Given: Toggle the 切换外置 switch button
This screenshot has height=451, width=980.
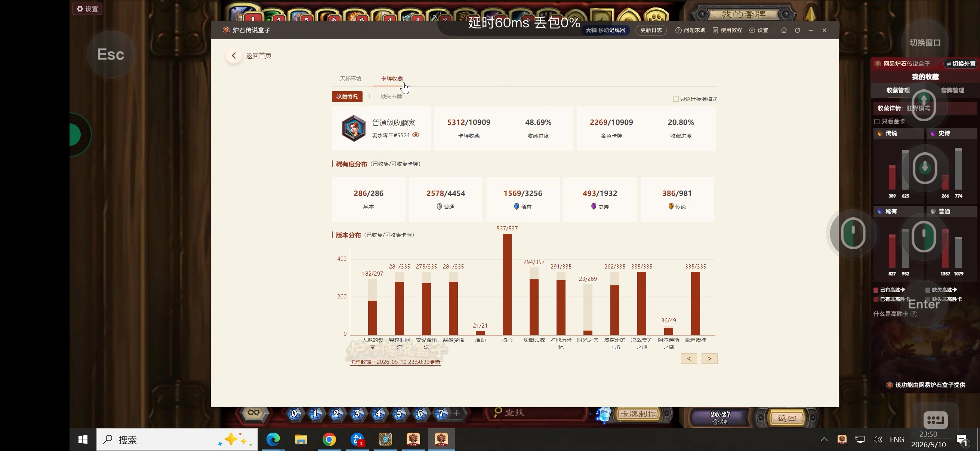Looking at the screenshot, I should click(x=961, y=64).
